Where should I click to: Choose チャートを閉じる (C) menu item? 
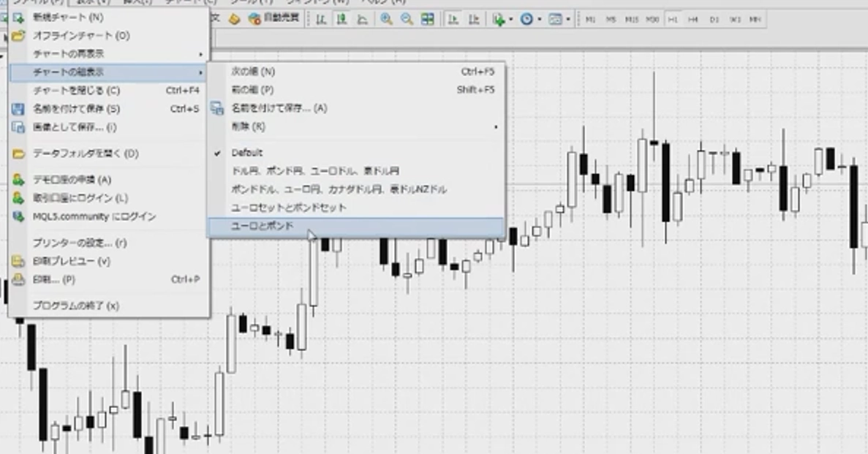pos(109,90)
